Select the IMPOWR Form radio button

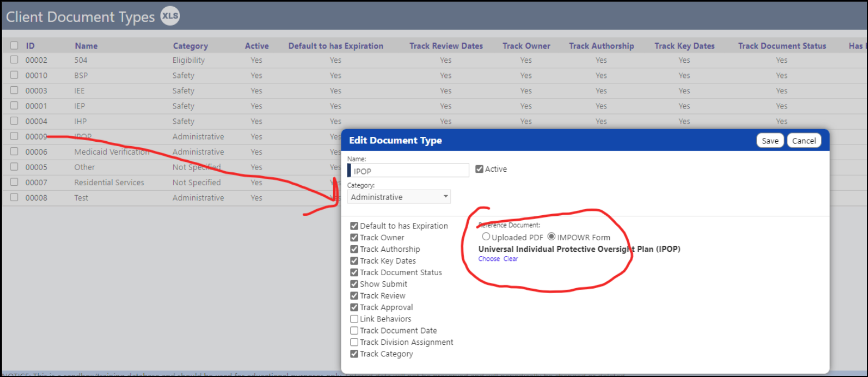tap(551, 237)
